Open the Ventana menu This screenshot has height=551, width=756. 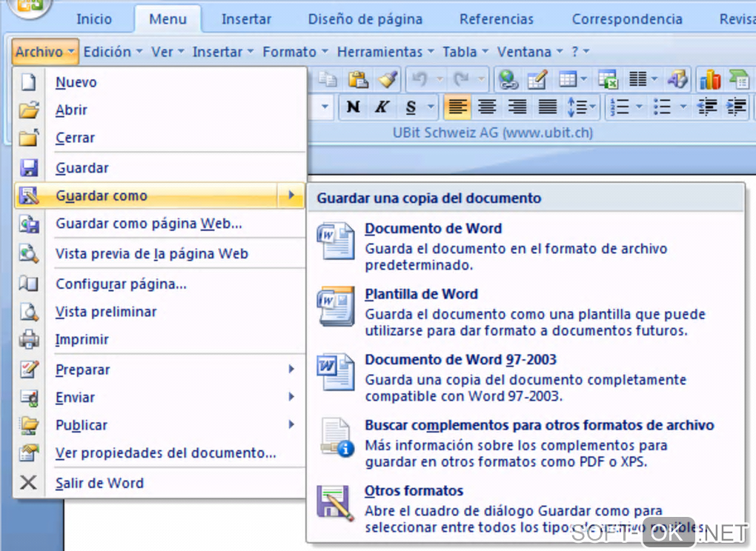point(530,52)
